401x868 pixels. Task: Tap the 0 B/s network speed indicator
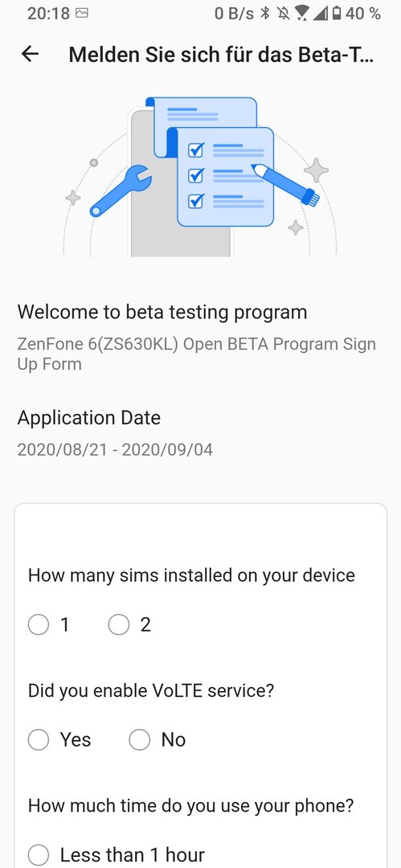tap(234, 14)
